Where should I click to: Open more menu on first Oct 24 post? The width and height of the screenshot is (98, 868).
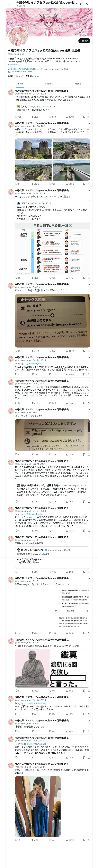coord(89,91)
